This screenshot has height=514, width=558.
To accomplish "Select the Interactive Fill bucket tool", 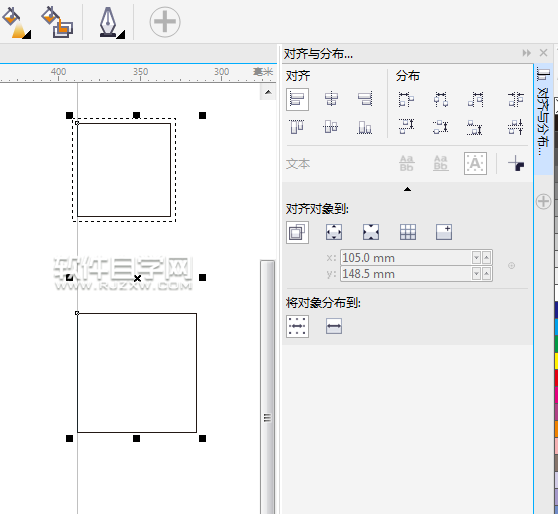I will pyautogui.click(x=17, y=23).
